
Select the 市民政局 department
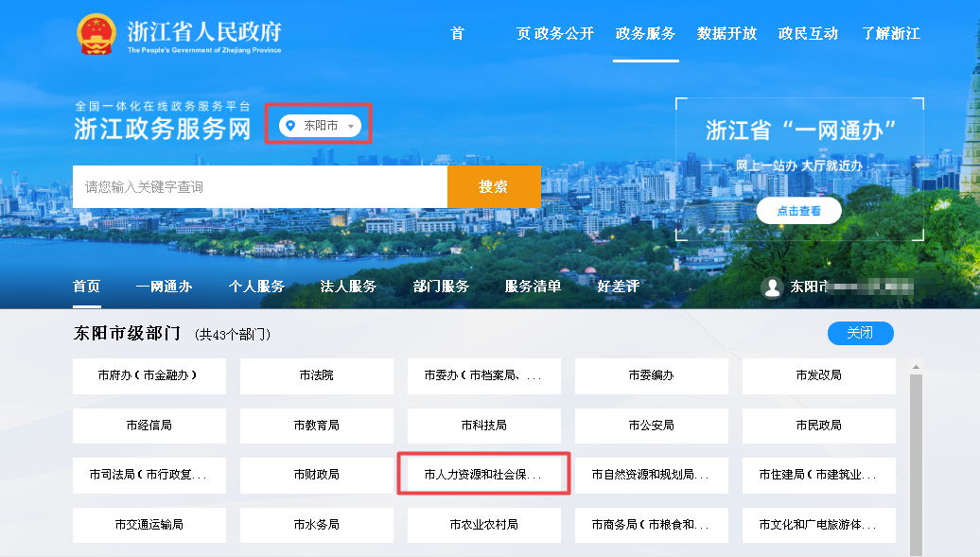click(819, 426)
